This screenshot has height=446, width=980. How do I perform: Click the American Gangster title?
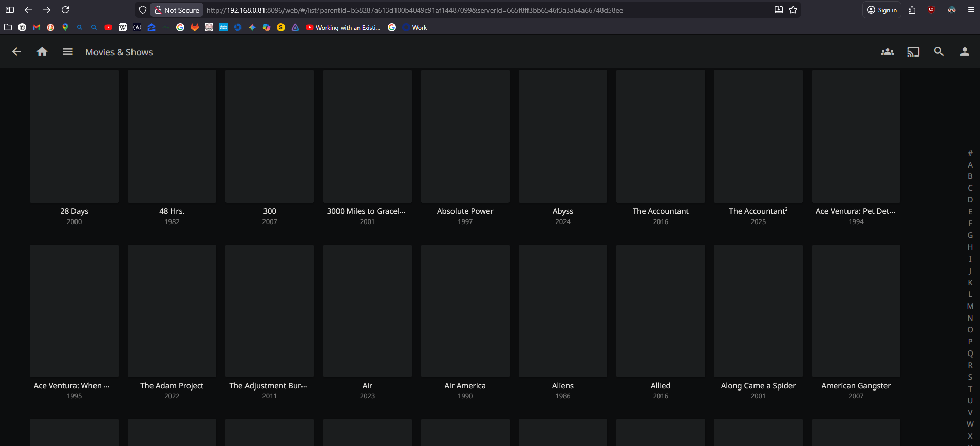856,386
